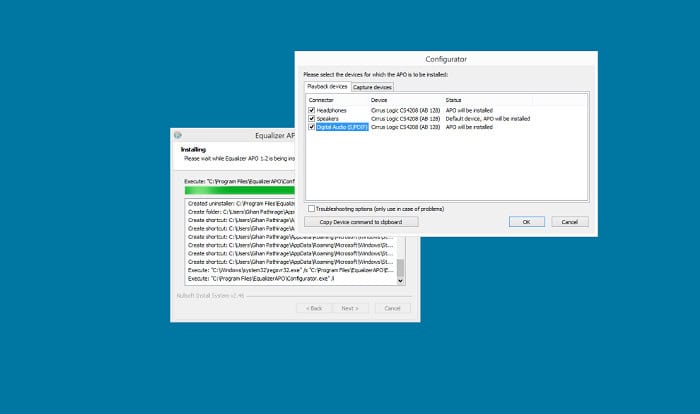Click Cancel in the Configurator dialog

click(x=570, y=222)
